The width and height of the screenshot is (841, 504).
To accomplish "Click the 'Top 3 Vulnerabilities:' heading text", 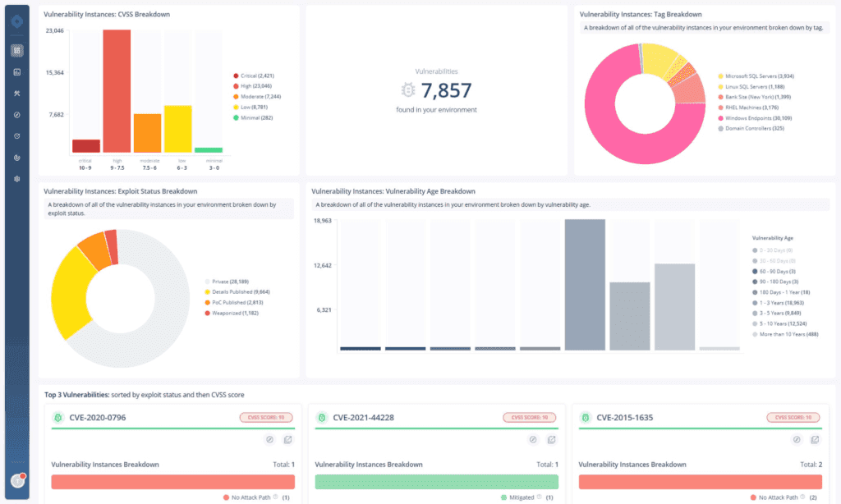I will 76,395.
